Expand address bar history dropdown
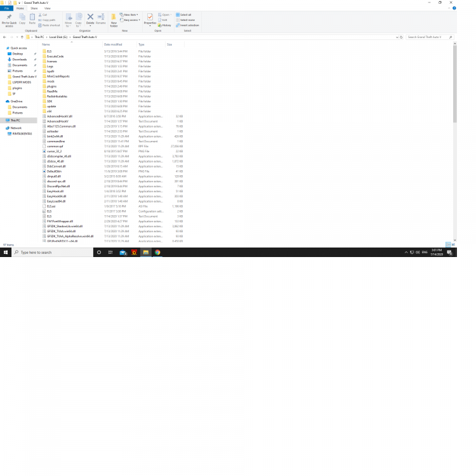Viewport: 476px width, 476px height. coord(397,37)
